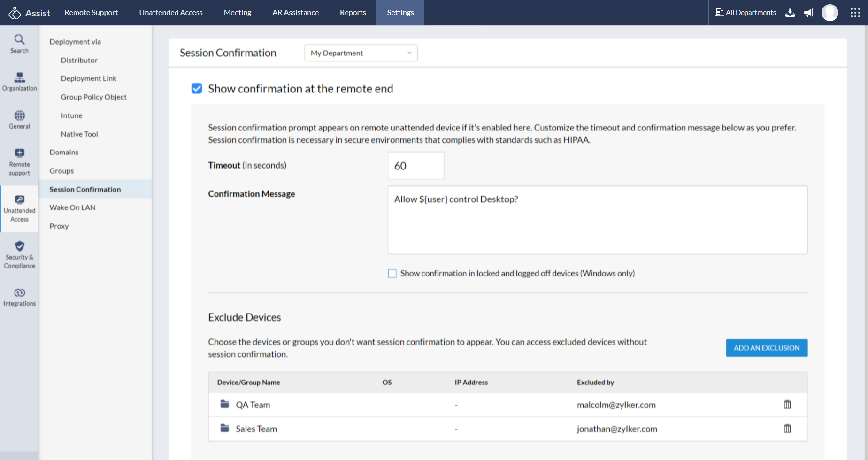This screenshot has width=868, height=460.
Task: Uncheck Show confirmation at the remote end
Action: pyautogui.click(x=197, y=89)
